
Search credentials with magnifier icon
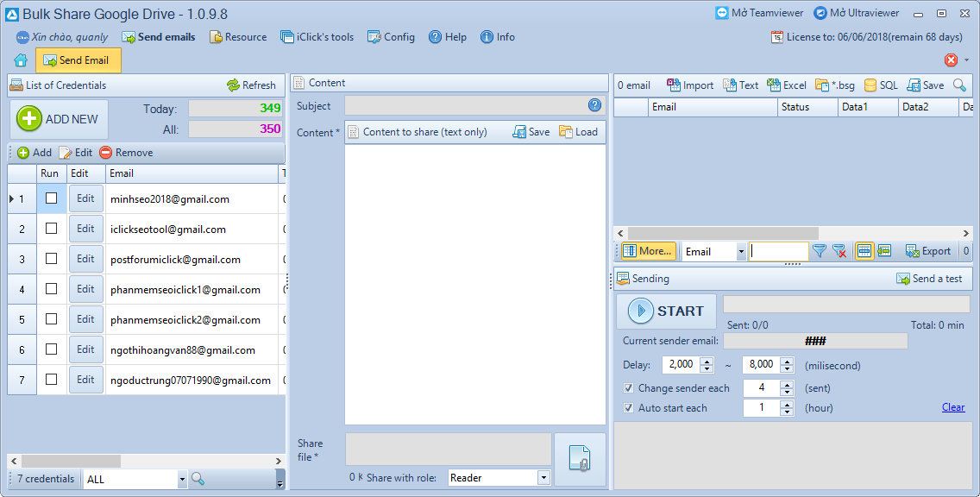(x=198, y=479)
